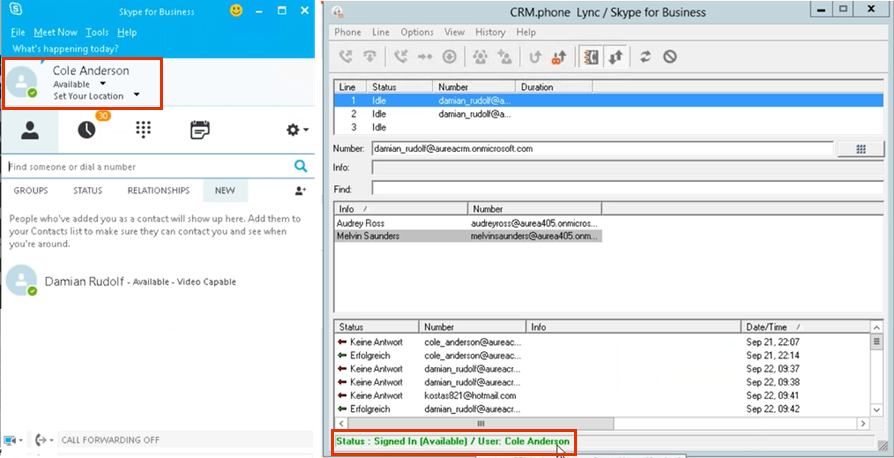Click the history list scroll-down arrow
The height and width of the screenshot is (458, 894).
click(876, 410)
